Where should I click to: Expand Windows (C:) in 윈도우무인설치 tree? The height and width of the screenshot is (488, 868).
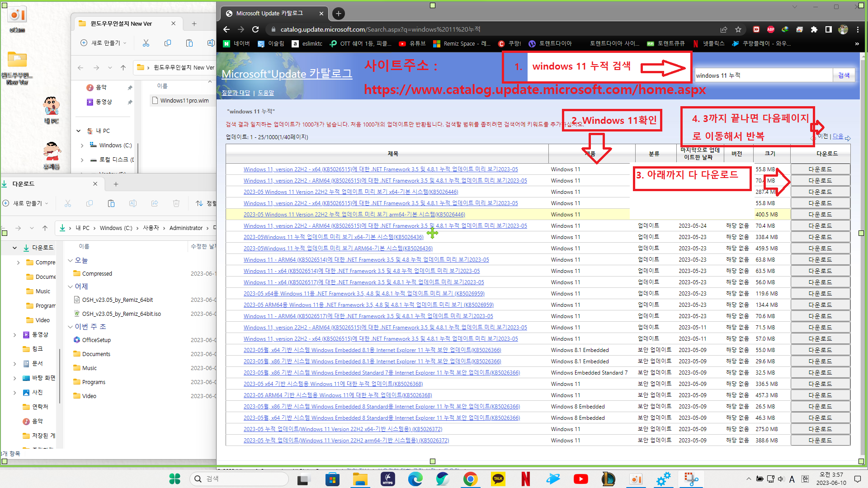[x=82, y=145]
